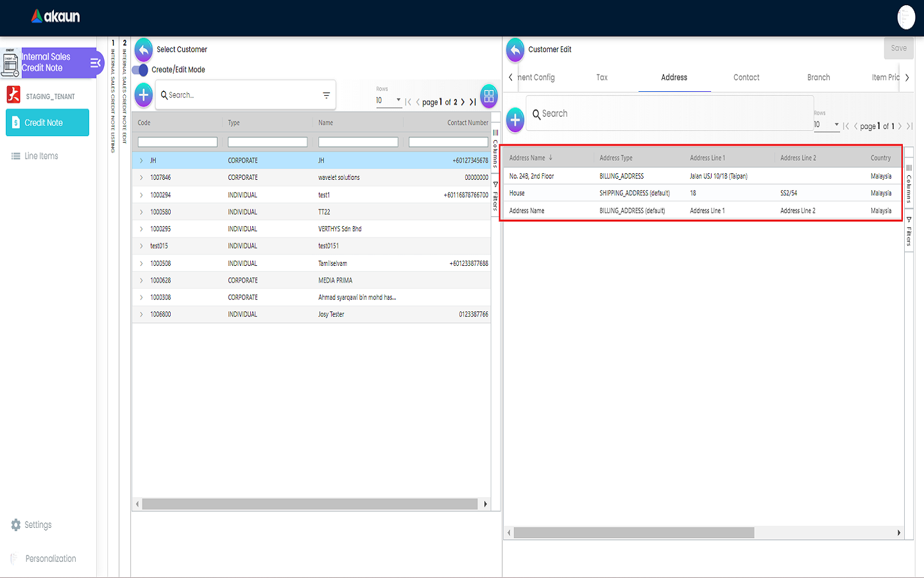Viewport: 924px width, 578px height.
Task: Switch to the Branch tab
Action: (x=818, y=78)
